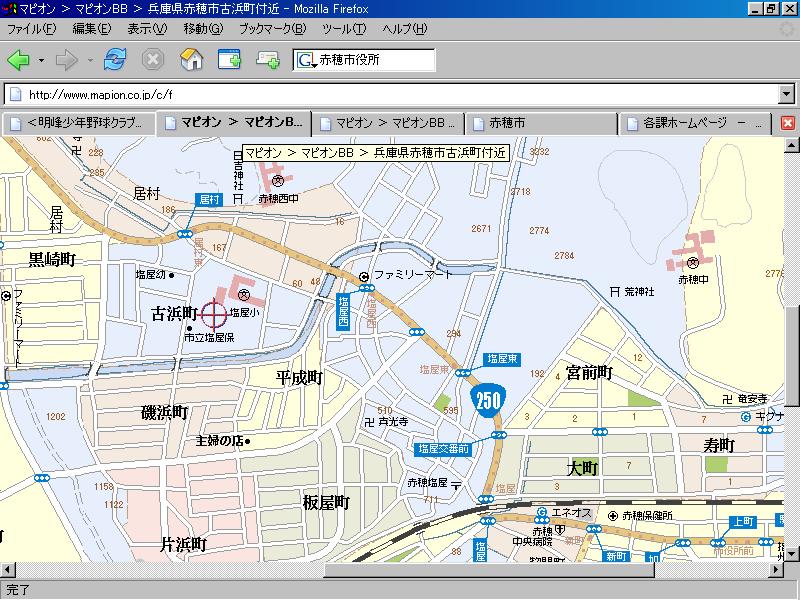This screenshot has height=600, width=800.
Task: Click the 平成町 town label
Action: 299,378
